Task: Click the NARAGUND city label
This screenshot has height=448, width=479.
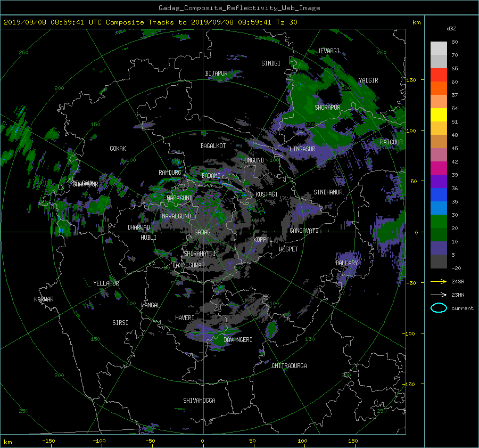Action: pos(180,198)
